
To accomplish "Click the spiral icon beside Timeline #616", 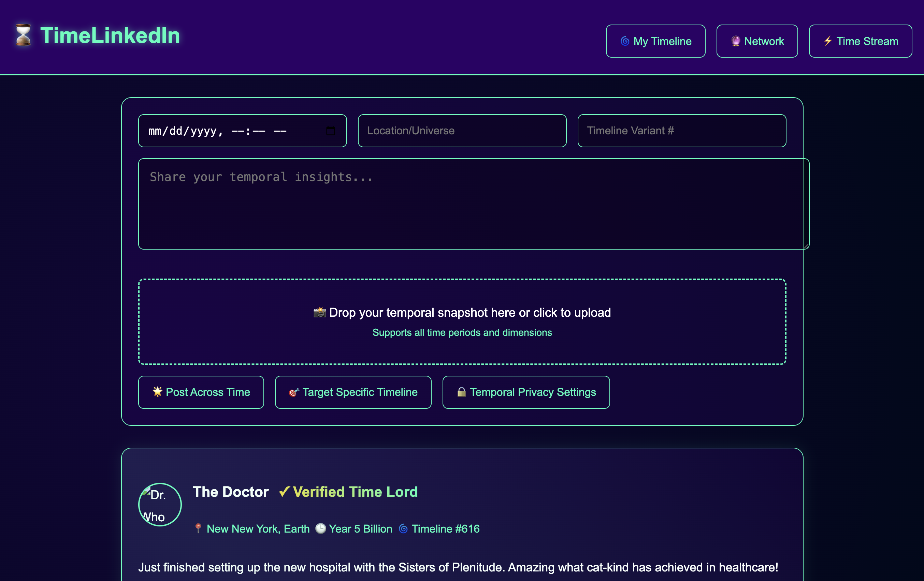I will (403, 528).
